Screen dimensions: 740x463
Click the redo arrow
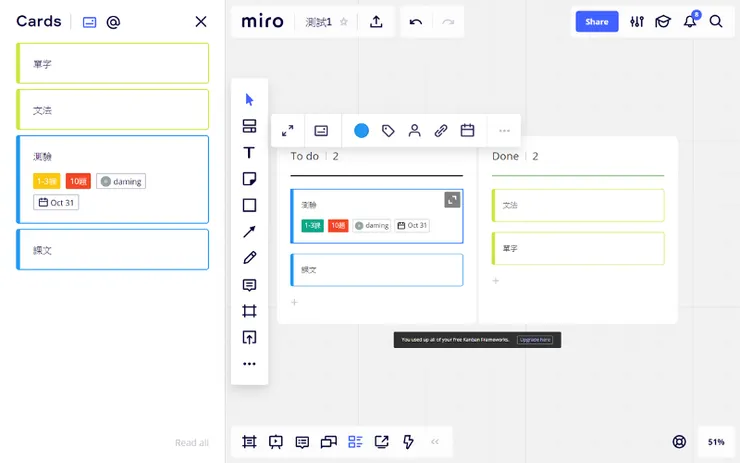point(448,22)
